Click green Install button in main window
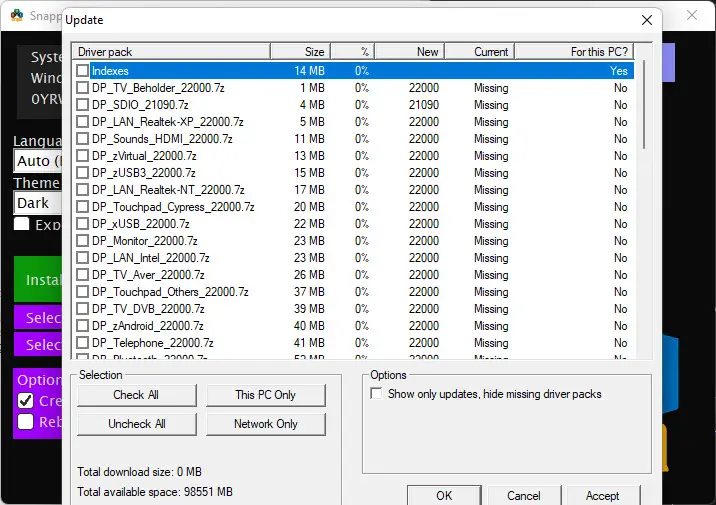 coord(38,279)
